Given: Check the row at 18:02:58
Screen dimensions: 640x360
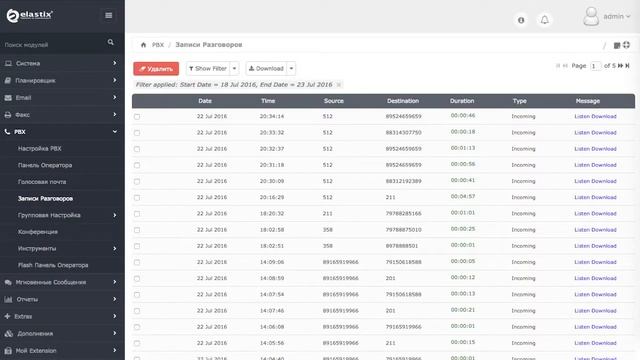Looking at the screenshot, I should click(x=137, y=230).
